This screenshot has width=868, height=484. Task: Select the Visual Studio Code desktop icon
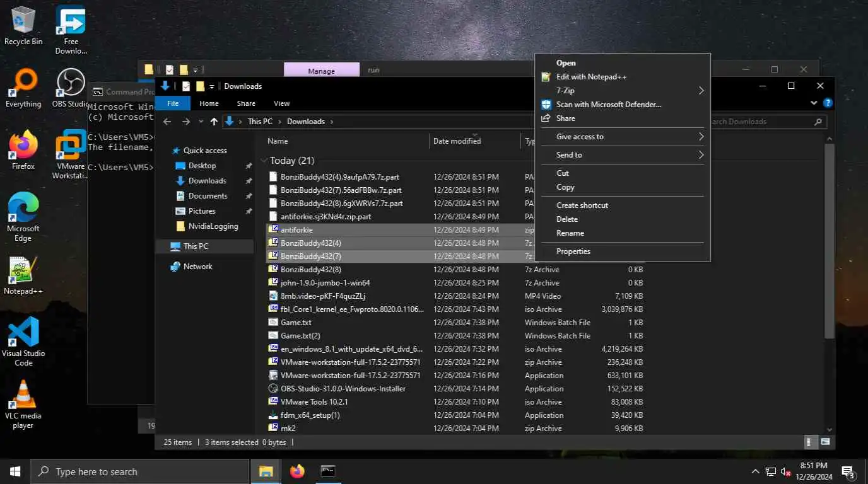tap(23, 342)
